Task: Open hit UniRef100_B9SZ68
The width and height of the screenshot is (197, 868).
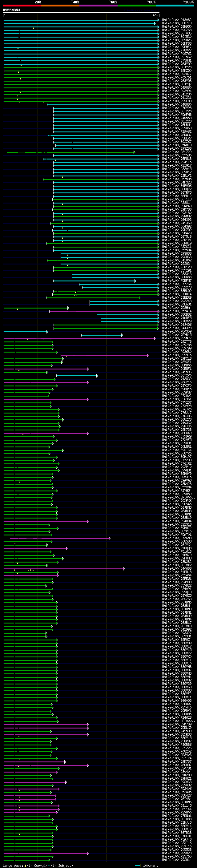Action: 177,30
